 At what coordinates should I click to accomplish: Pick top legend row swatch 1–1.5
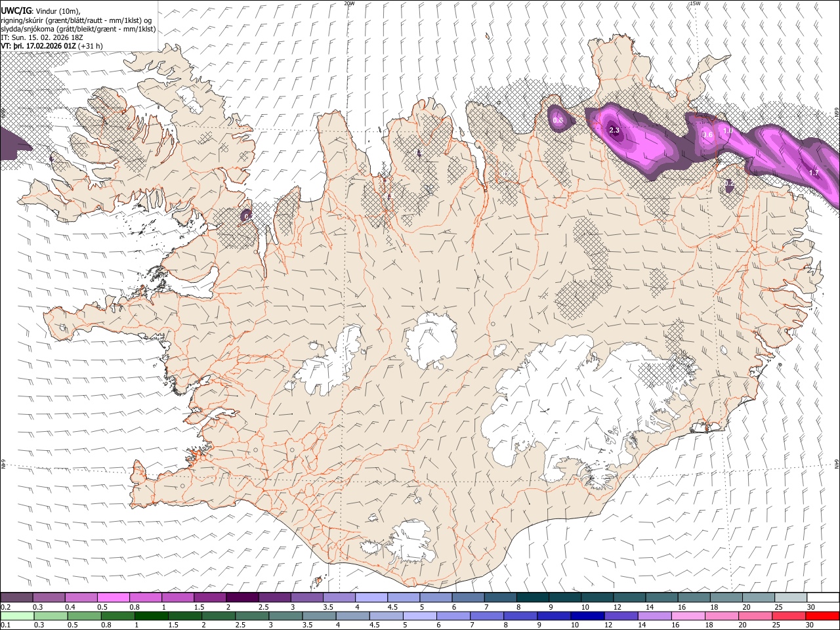click(178, 597)
